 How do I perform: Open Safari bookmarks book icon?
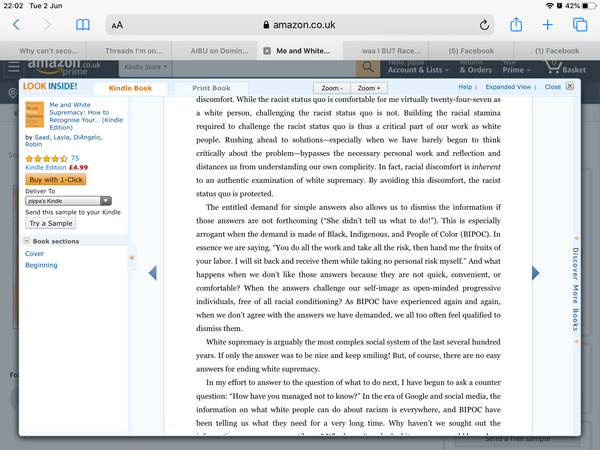(83, 25)
